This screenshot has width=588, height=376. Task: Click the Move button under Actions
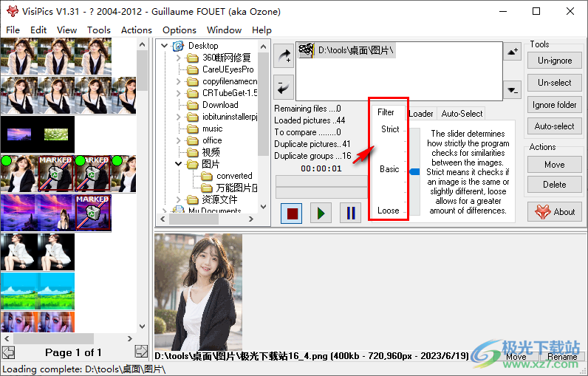click(x=555, y=165)
